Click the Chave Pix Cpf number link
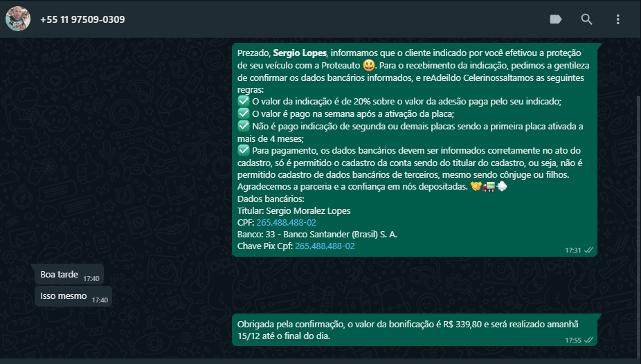The width and height of the screenshot is (641, 364). coord(325,246)
